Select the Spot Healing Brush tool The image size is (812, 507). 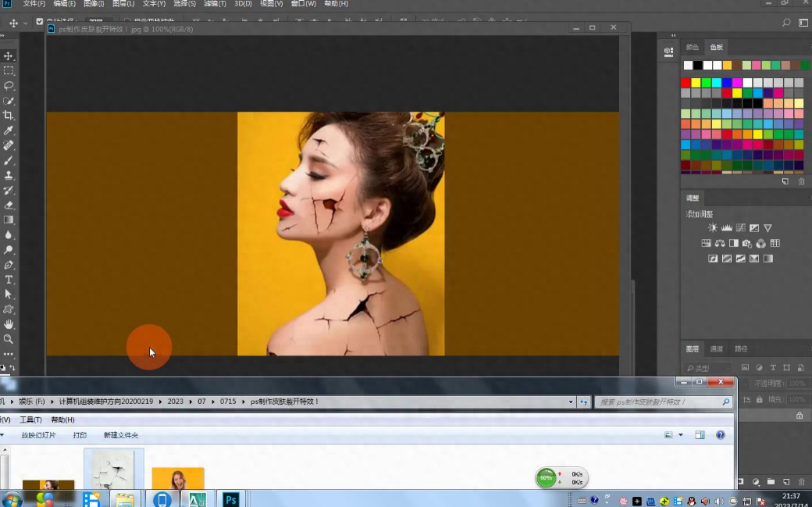coord(9,145)
